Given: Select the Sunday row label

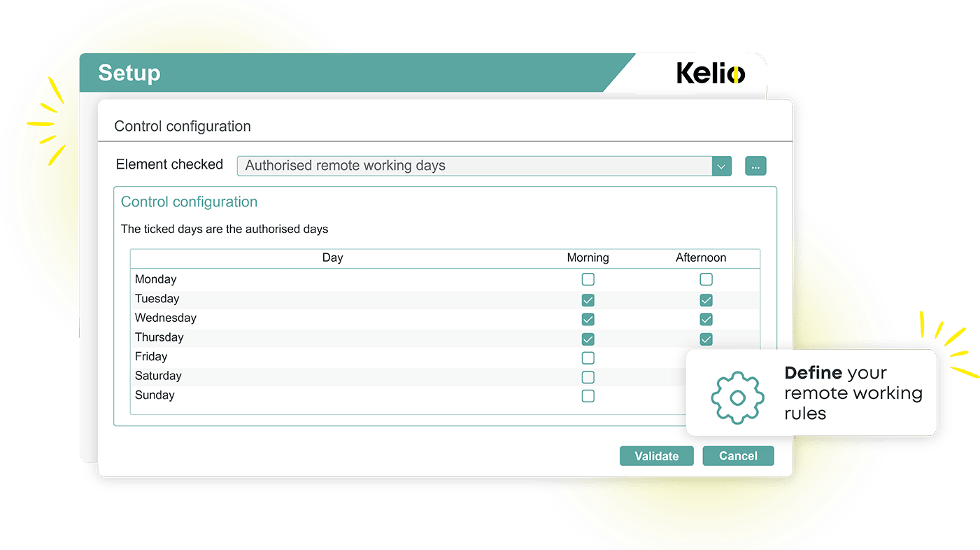Looking at the screenshot, I should 155,395.
